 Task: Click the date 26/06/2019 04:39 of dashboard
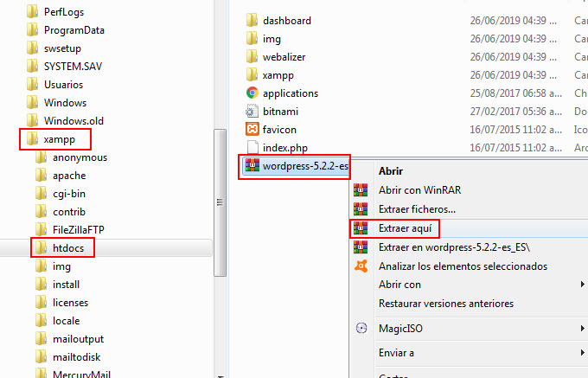pyautogui.click(x=514, y=20)
